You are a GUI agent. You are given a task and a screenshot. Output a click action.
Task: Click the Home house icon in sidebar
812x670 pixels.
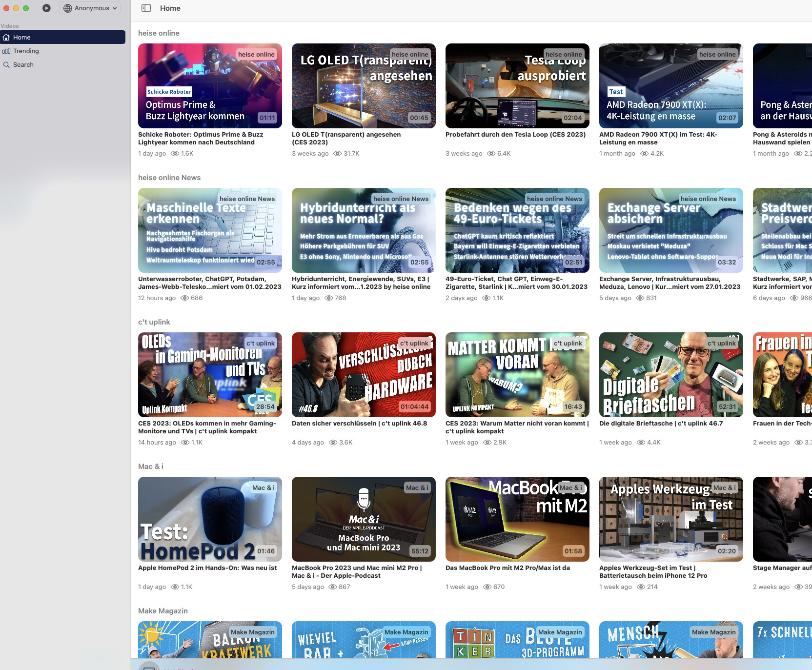(x=6, y=37)
